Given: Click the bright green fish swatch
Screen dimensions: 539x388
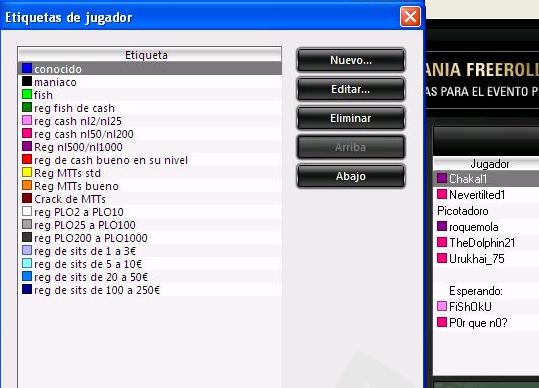Looking at the screenshot, I should [27, 94].
